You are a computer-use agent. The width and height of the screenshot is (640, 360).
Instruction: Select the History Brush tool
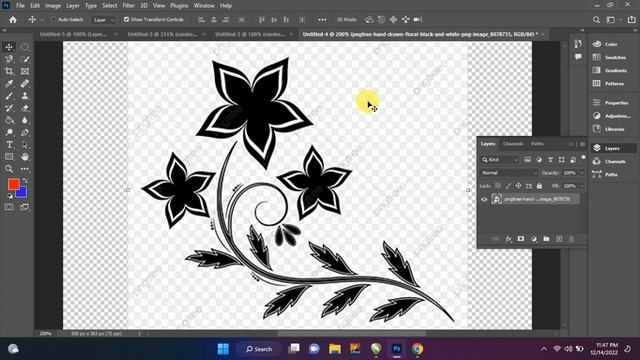click(9, 108)
